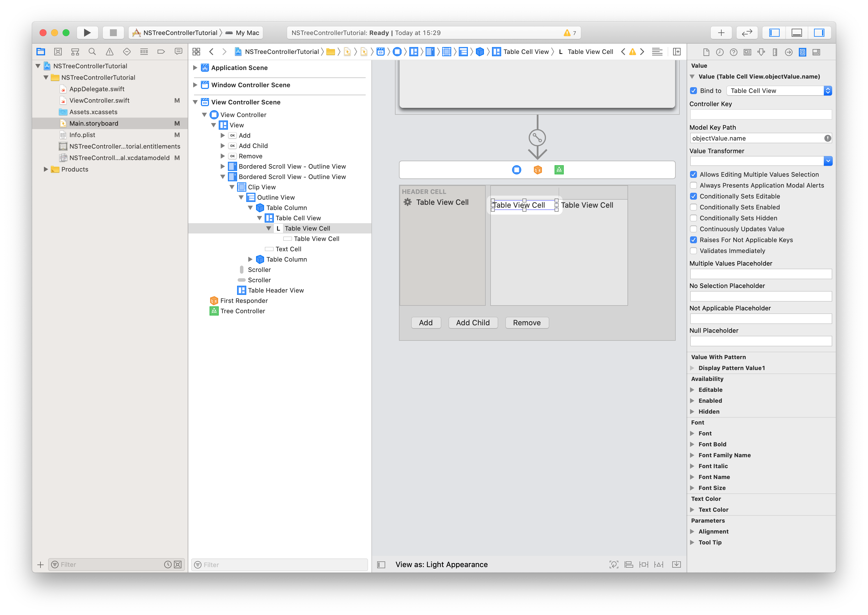Enable Continuously Updates Value

[693, 229]
